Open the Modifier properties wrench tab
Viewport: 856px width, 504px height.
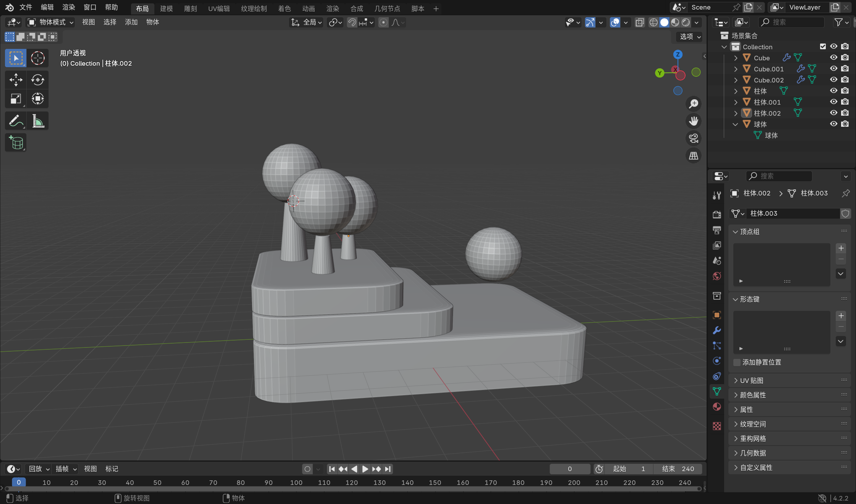[x=717, y=330]
